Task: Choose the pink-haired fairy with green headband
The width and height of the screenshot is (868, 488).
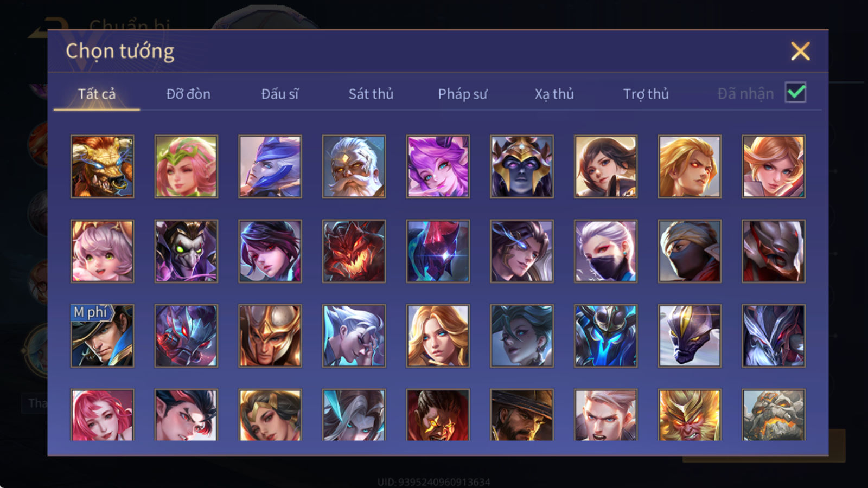Action: (186, 166)
